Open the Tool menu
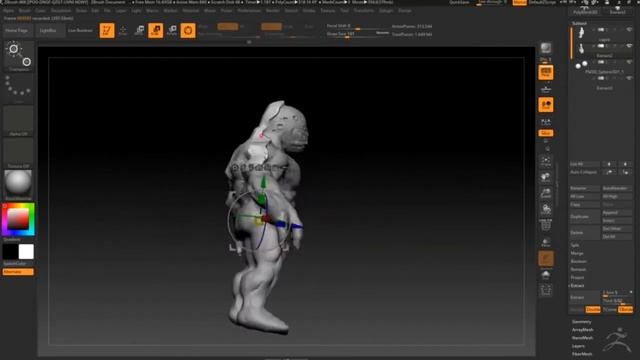 [345, 11]
